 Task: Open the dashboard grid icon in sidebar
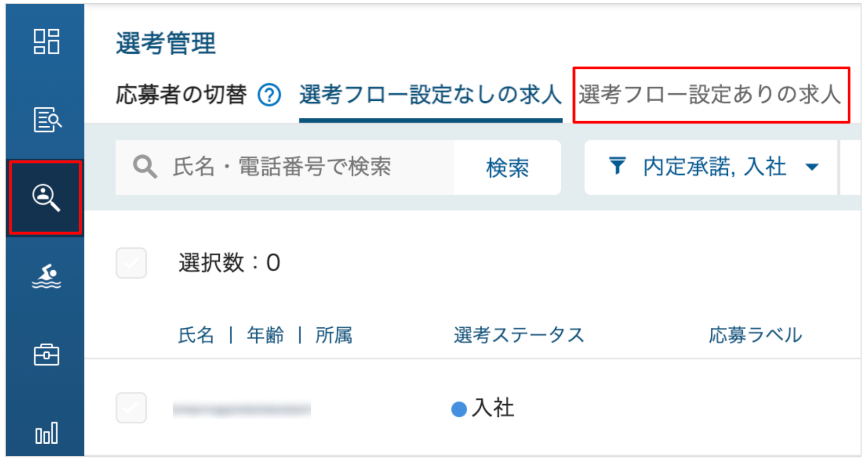tap(46, 41)
